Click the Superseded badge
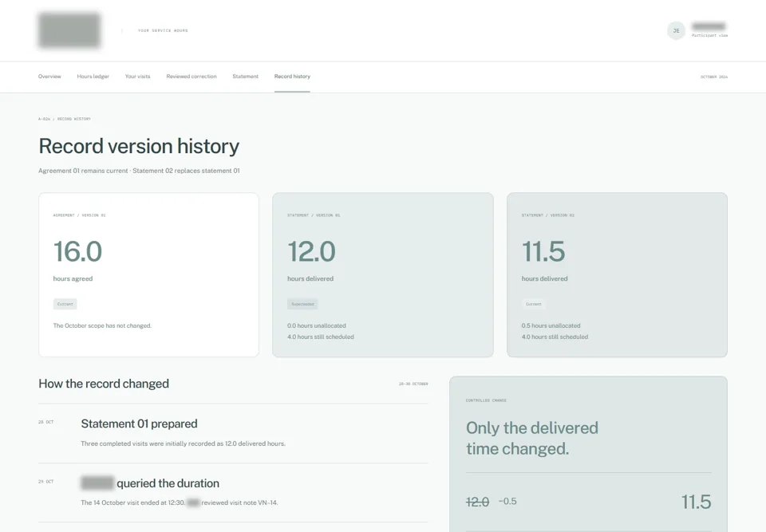 coord(303,304)
